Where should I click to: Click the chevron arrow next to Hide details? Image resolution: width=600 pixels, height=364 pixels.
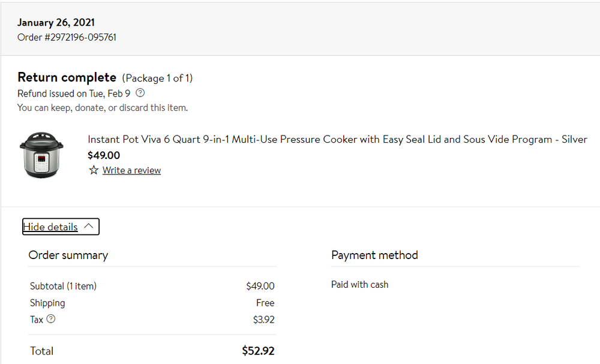(x=89, y=227)
